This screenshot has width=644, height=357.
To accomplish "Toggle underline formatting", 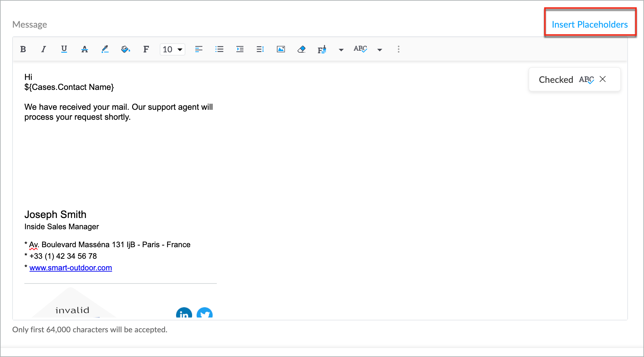I will coord(64,49).
